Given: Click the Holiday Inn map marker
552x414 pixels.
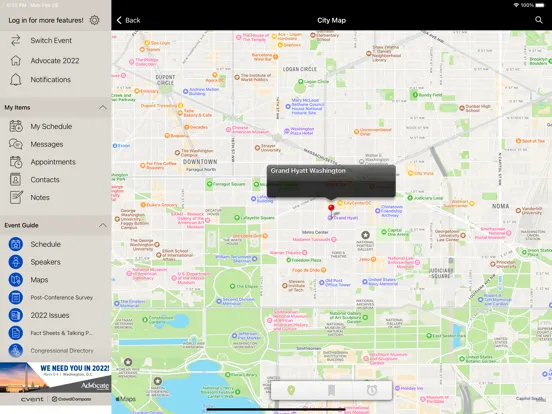Looking at the screenshot, I should click(x=397, y=388).
